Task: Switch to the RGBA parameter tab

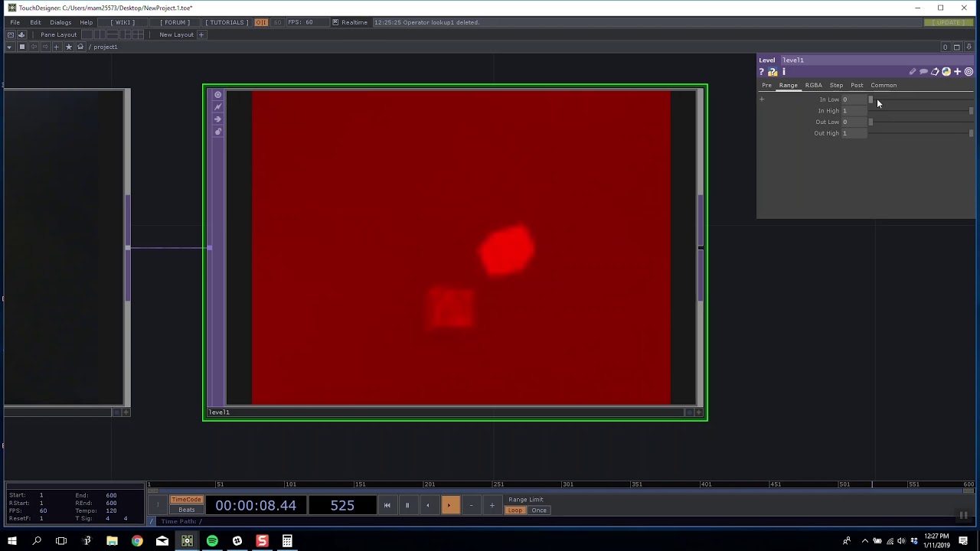Action: [x=814, y=85]
